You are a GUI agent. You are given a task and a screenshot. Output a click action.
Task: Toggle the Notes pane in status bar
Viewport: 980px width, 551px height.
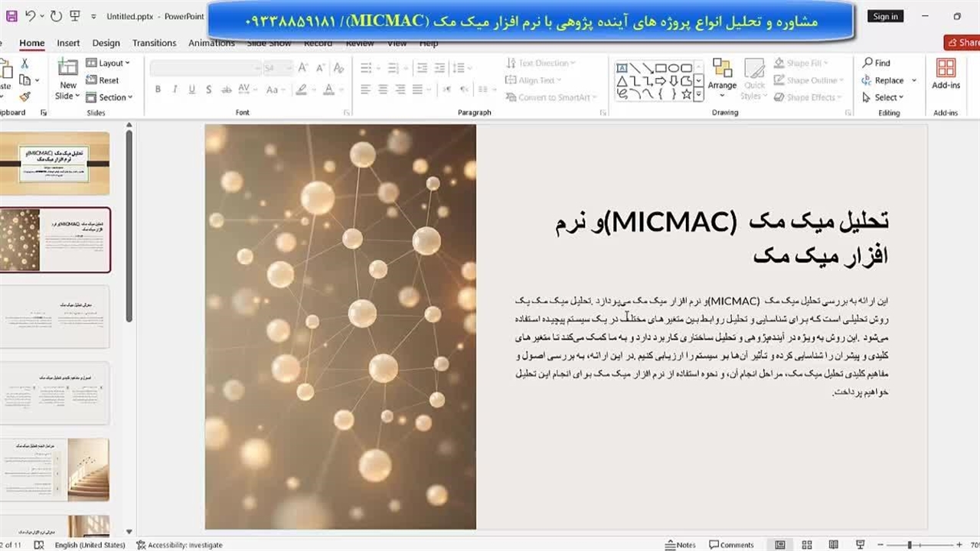680,545
